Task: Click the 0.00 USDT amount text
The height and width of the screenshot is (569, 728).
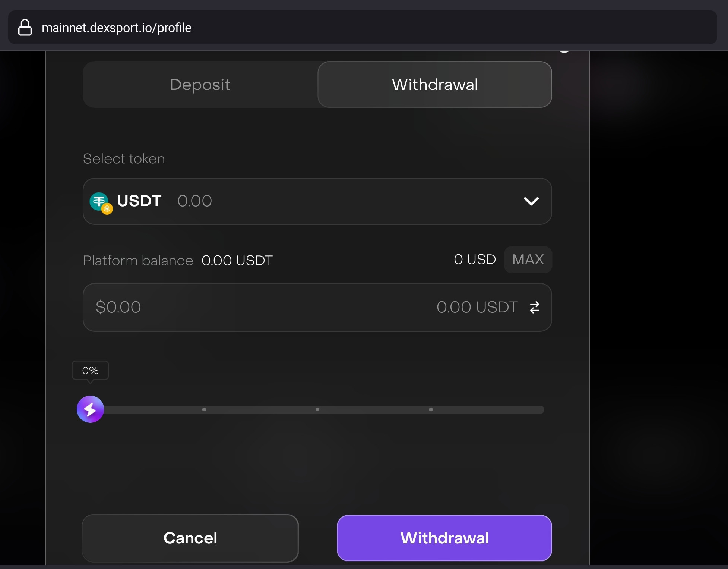Action: click(x=477, y=307)
